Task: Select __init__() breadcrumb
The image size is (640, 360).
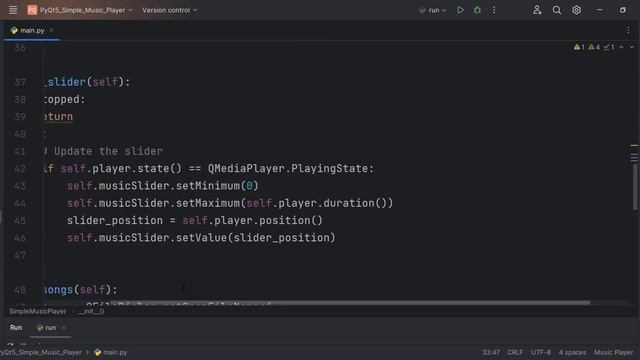Action: coord(91,311)
